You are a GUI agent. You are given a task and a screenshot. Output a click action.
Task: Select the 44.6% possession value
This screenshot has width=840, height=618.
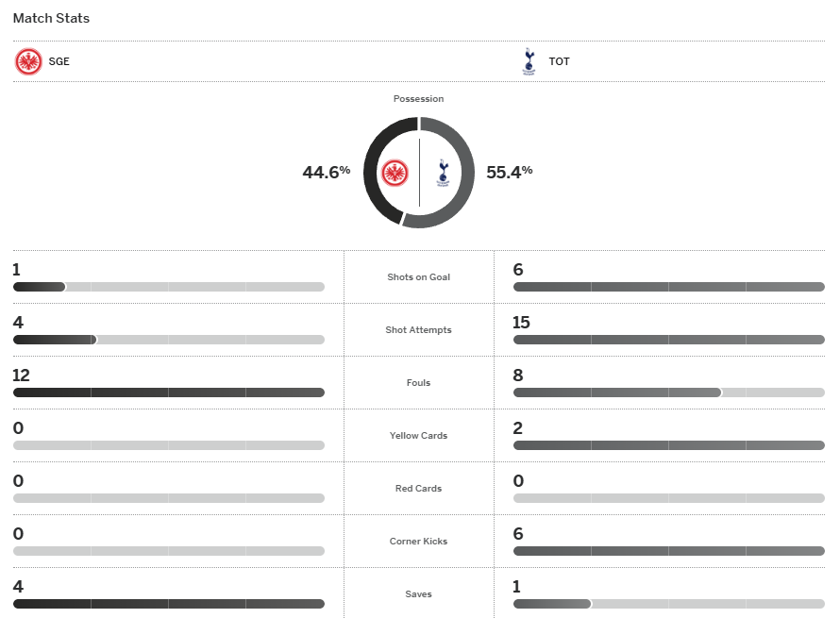tap(326, 172)
